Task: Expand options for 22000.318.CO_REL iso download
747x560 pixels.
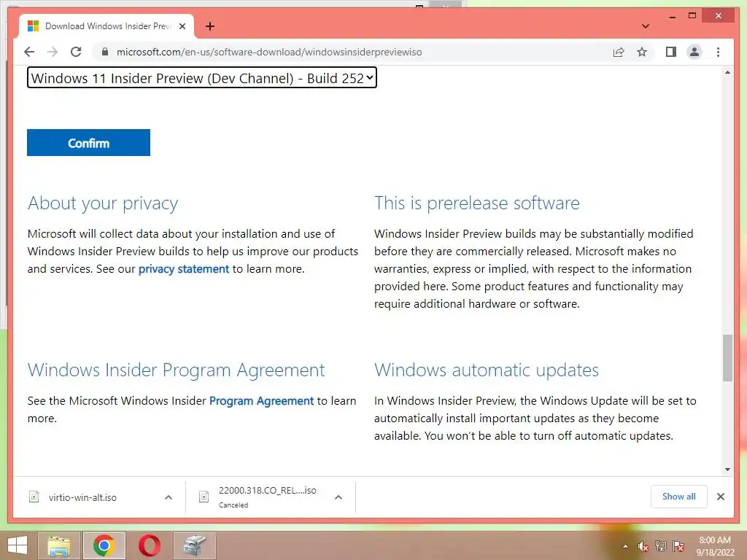Action: tap(338, 497)
